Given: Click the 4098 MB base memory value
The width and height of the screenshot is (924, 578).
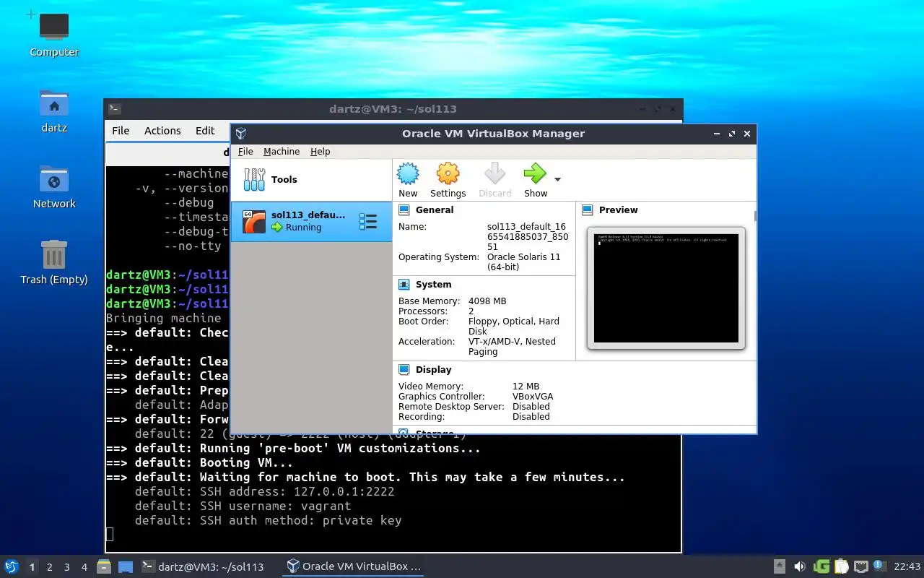Looking at the screenshot, I should [x=487, y=301].
